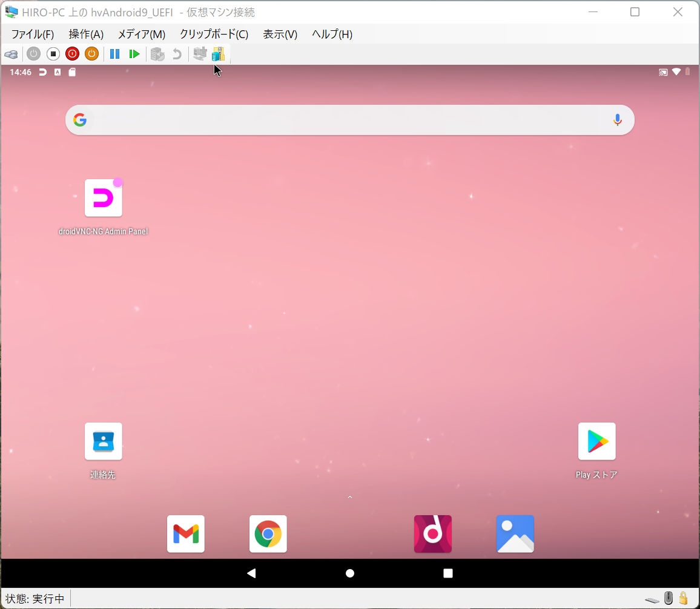Open the クリップボード menu
Image resolution: width=700 pixels, height=609 pixels.
[213, 35]
